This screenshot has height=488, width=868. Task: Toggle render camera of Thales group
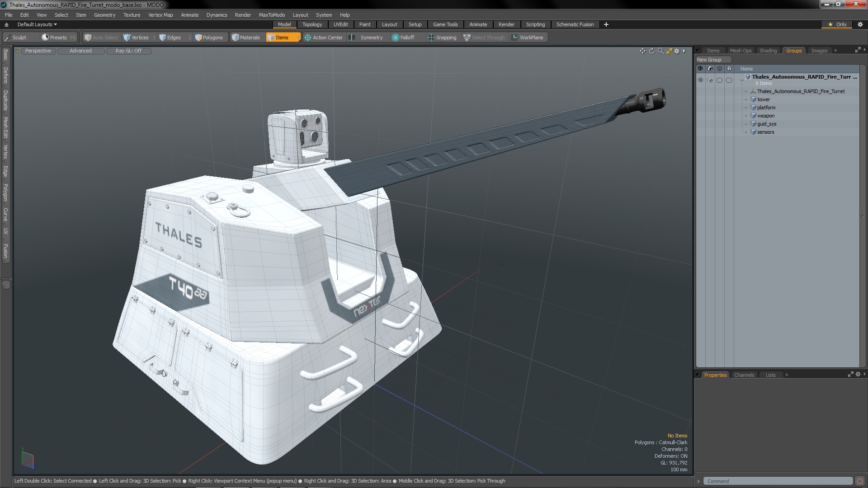click(710, 80)
